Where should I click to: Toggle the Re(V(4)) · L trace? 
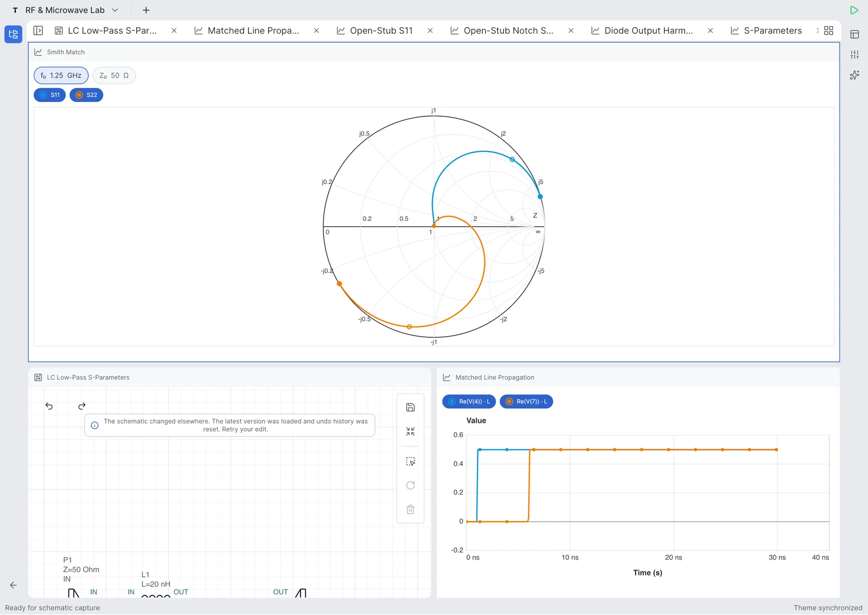point(469,402)
